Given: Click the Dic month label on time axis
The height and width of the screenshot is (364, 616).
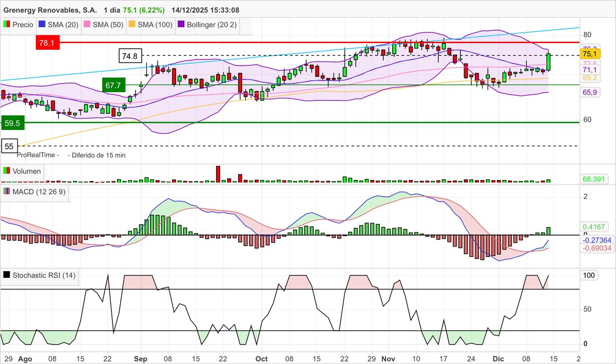Looking at the screenshot, I should point(498,358).
